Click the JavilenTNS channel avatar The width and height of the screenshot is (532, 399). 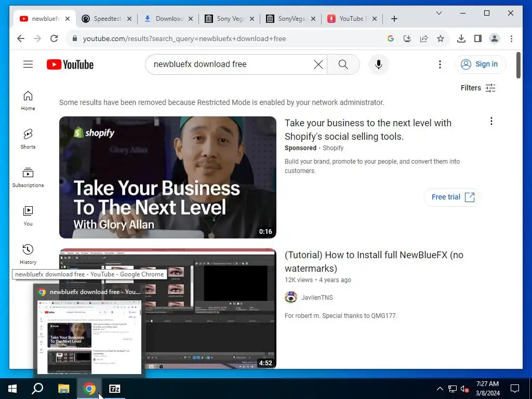(291, 297)
